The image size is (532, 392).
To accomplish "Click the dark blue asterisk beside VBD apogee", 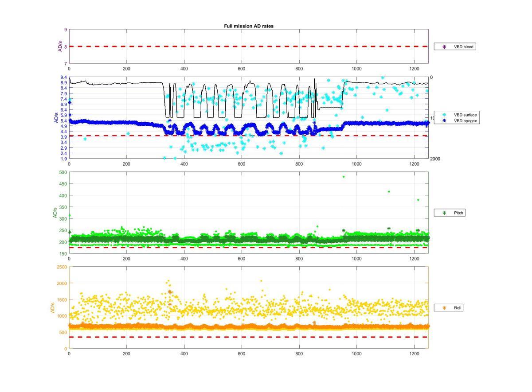I will pos(444,120).
